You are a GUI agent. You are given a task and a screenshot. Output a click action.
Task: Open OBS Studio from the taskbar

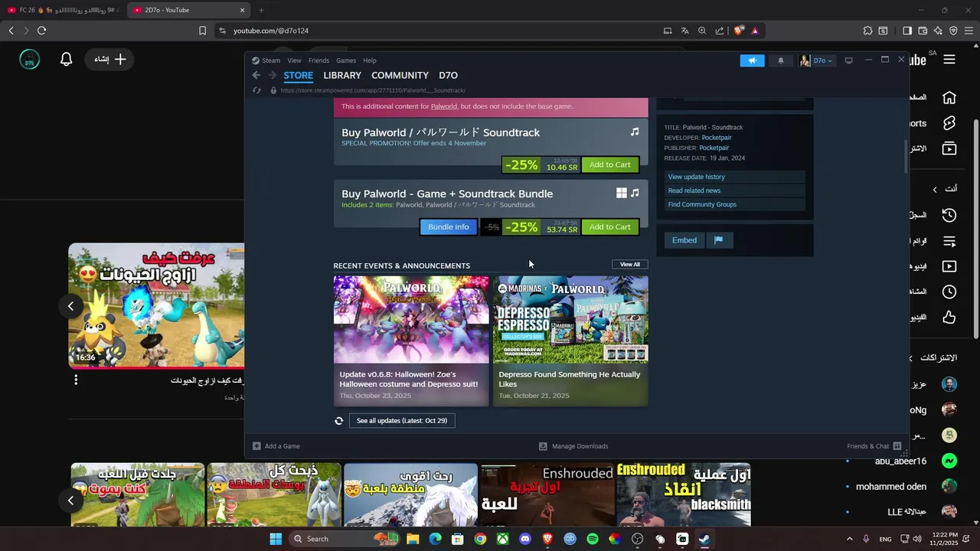pos(638,539)
